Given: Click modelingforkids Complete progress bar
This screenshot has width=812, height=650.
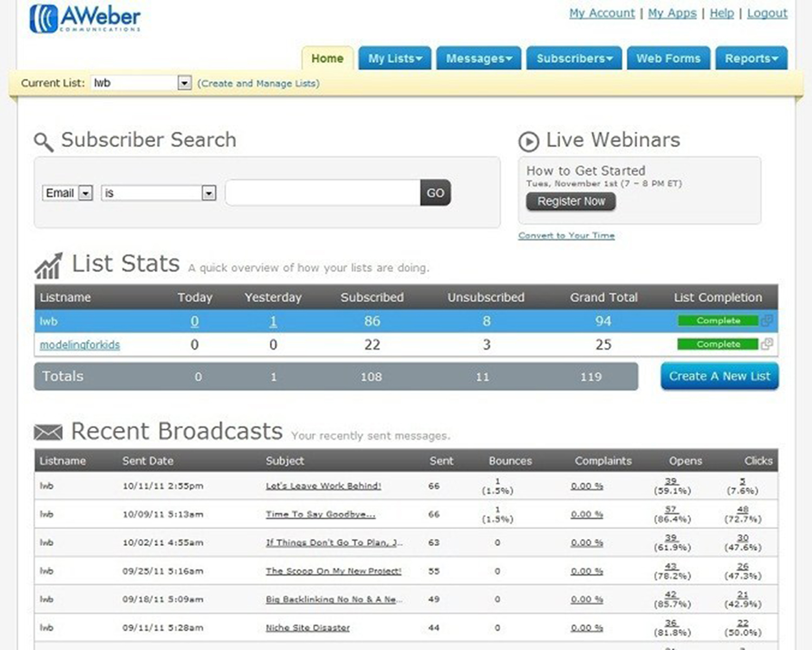Looking at the screenshot, I should pos(718,344).
